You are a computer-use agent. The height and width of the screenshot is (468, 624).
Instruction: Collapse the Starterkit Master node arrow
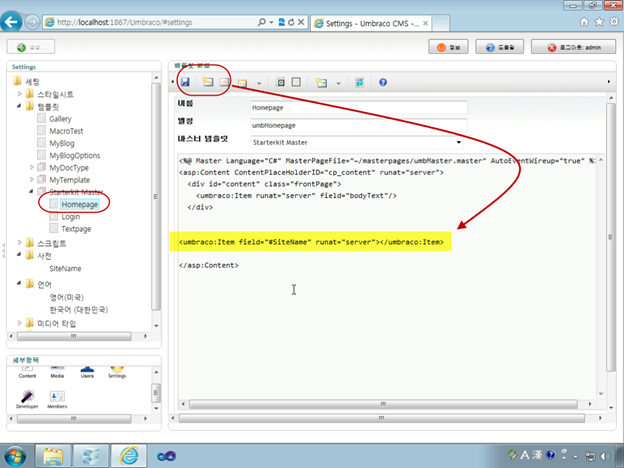pos(31,191)
